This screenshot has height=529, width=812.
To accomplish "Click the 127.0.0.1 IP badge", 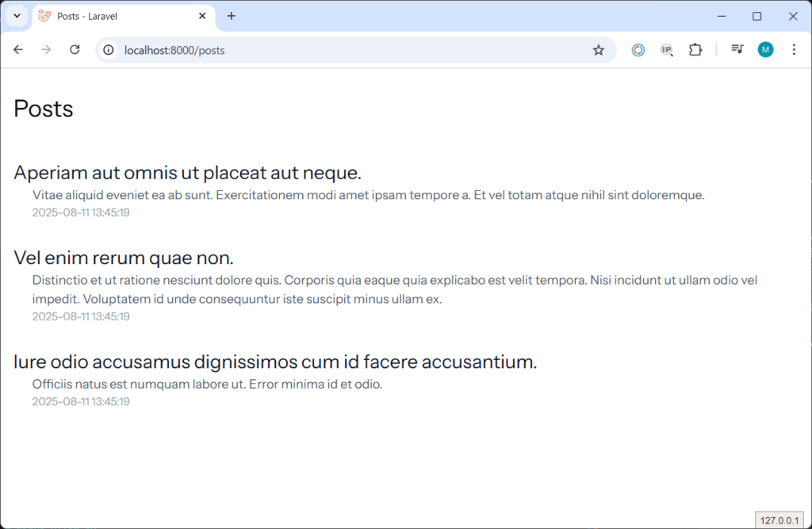I will point(779,520).
